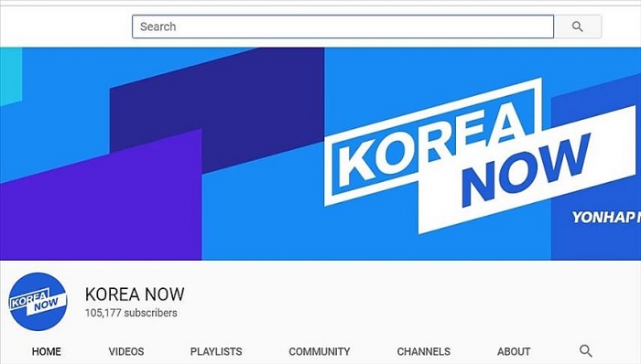Open the ABOUT tab

pyautogui.click(x=514, y=351)
